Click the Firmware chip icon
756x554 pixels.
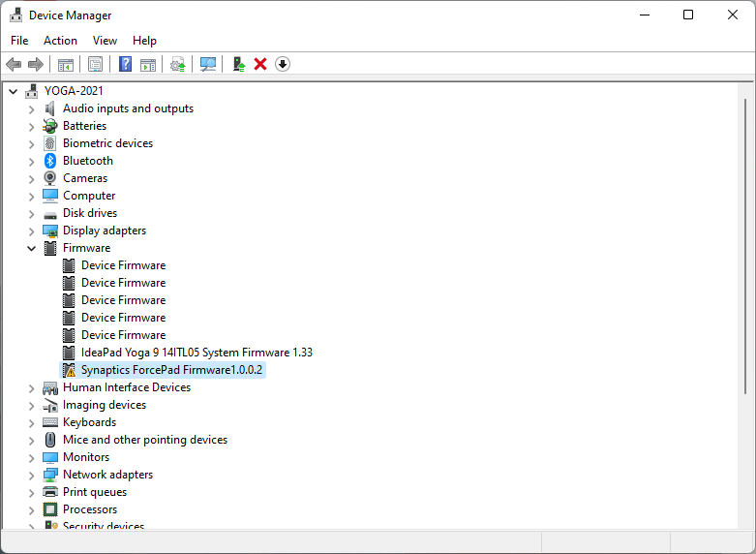click(x=50, y=248)
